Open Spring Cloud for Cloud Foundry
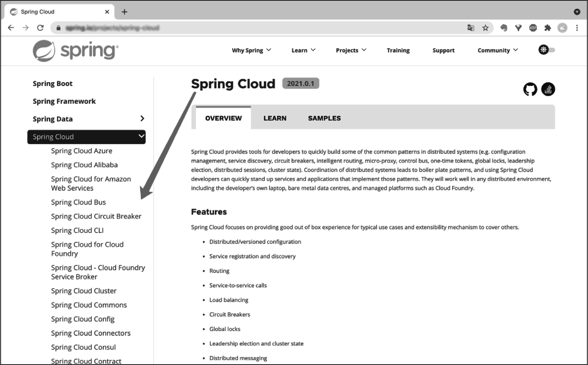Viewport: 588px width, 365px height. tap(87, 249)
